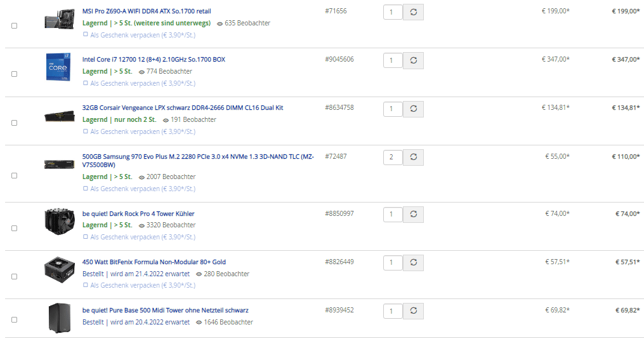644x341 pixels.
Task: Check the row checkbox for Samsung 970 Evo SSD
Action: click(15, 175)
